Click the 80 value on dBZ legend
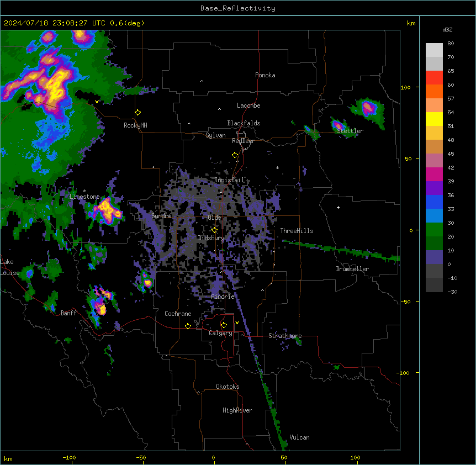Image resolution: width=476 pixels, height=465 pixels. tap(451, 44)
